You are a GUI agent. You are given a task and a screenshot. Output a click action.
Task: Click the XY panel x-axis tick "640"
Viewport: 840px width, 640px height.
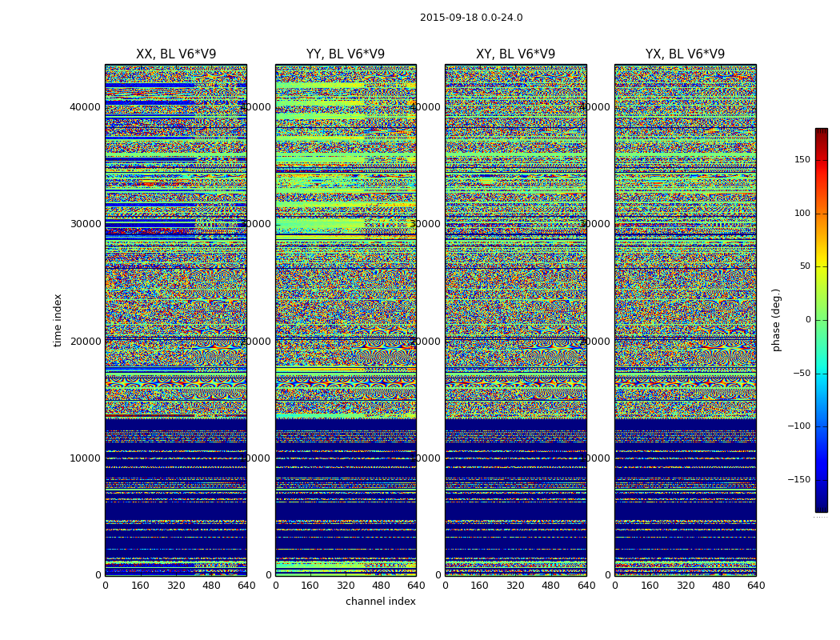[586, 586]
